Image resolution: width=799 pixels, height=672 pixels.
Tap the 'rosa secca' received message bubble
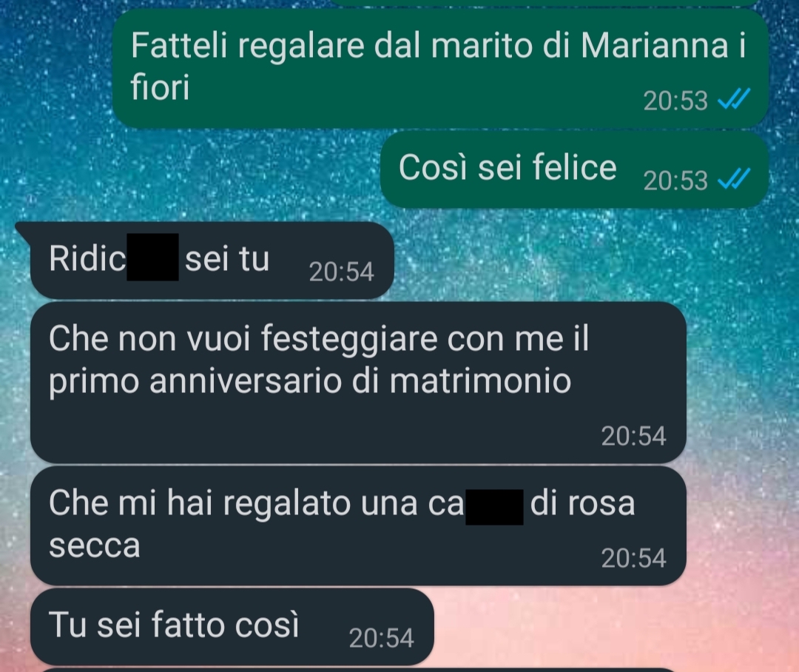tap(358, 525)
